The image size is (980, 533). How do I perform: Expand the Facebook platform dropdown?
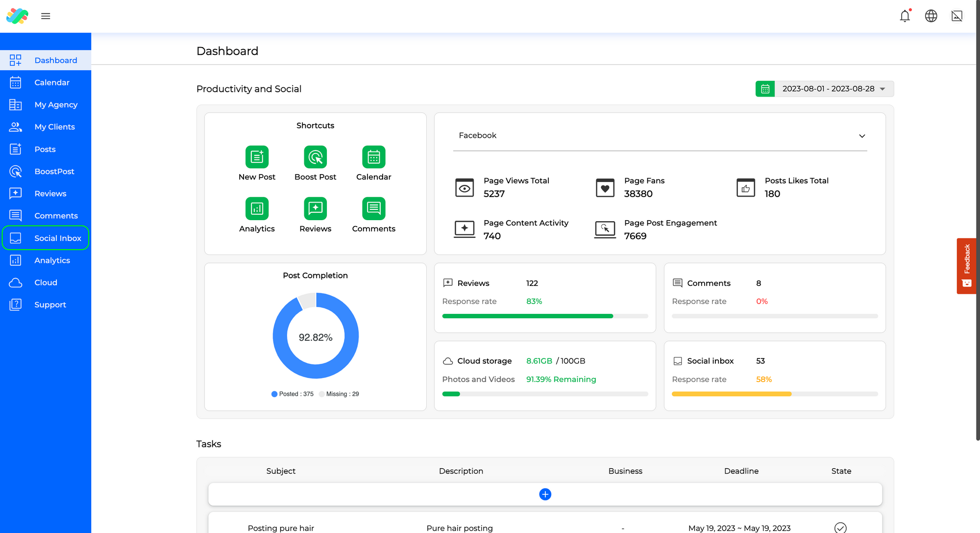coord(861,136)
